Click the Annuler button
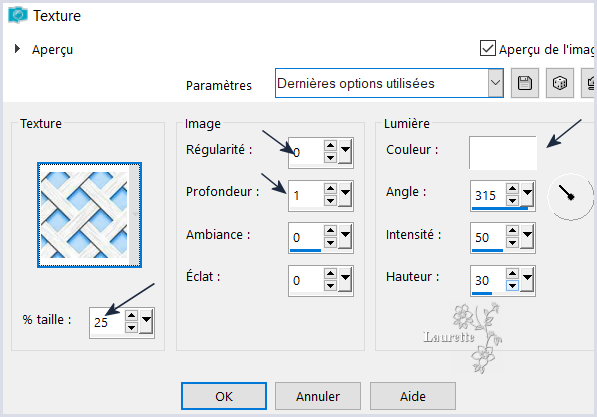This screenshot has width=597, height=417. click(x=318, y=396)
